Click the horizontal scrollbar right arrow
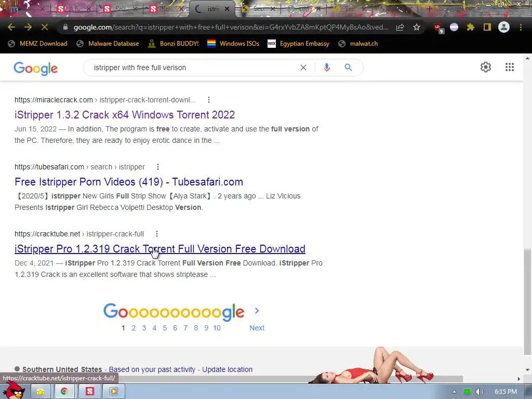The height and width of the screenshot is (399, 532). [519, 379]
